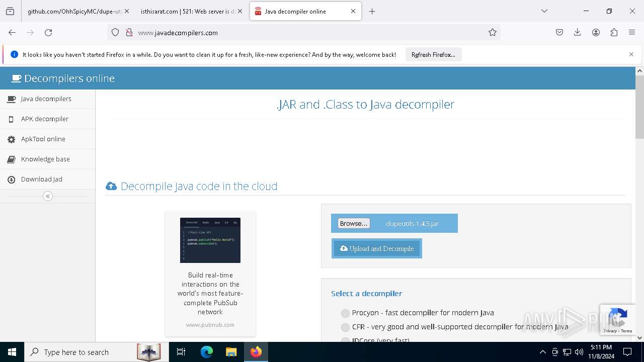Collapse the sidebar with the double-chevron icon

click(x=48, y=196)
